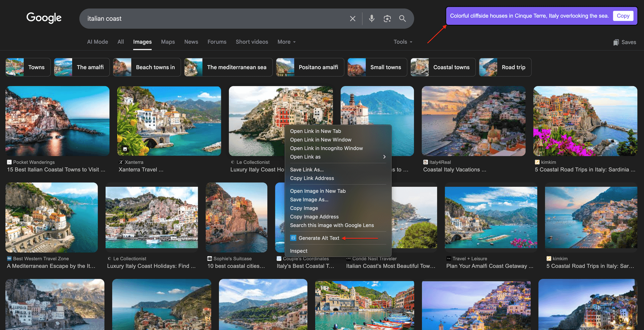Choose 'Copy Image Address' from the context menu
The width and height of the screenshot is (644, 330).
point(314,217)
